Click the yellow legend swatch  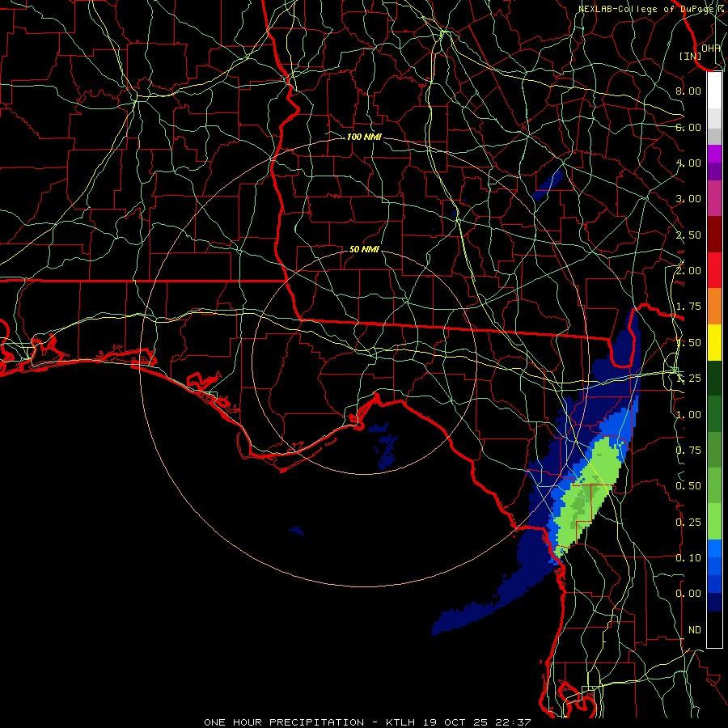(x=714, y=342)
